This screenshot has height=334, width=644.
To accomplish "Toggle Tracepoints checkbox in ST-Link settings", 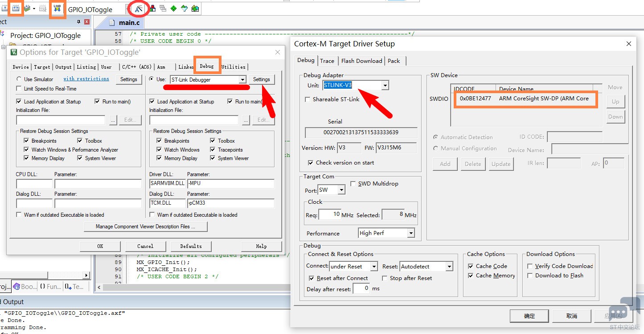I will click(213, 150).
